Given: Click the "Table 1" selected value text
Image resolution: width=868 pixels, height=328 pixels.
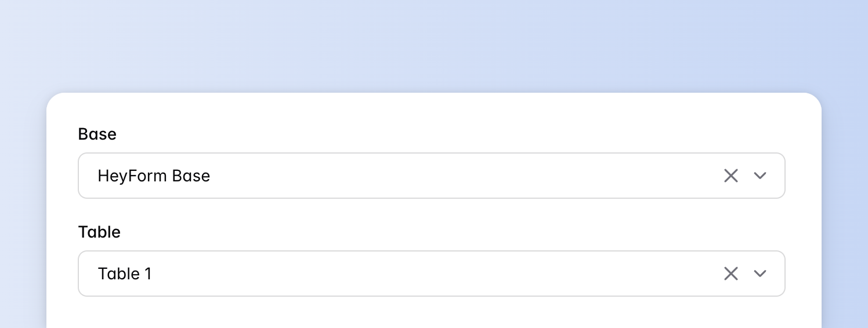Looking at the screenshot, I should 125,274.
